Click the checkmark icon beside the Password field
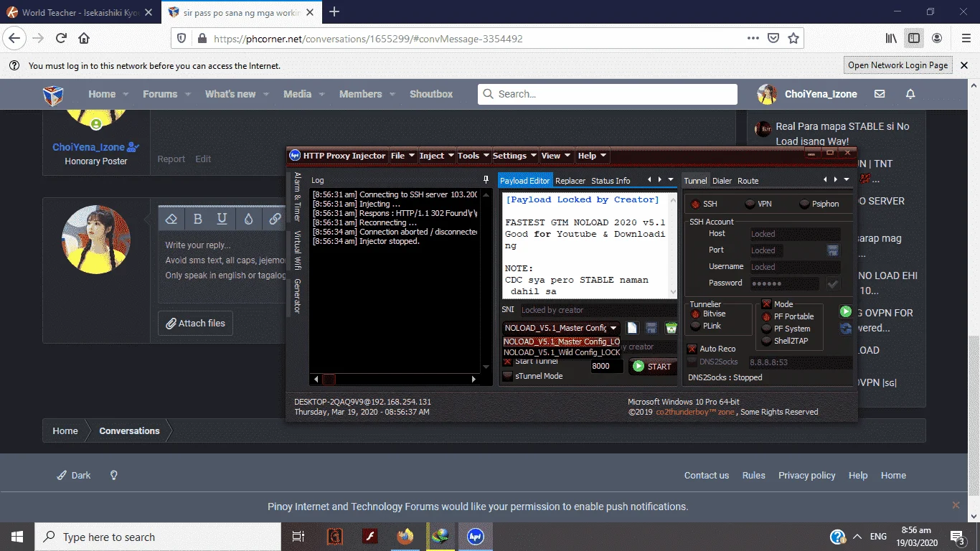The height and width of the screenshot is (551, 980). (x=833, y=284)
